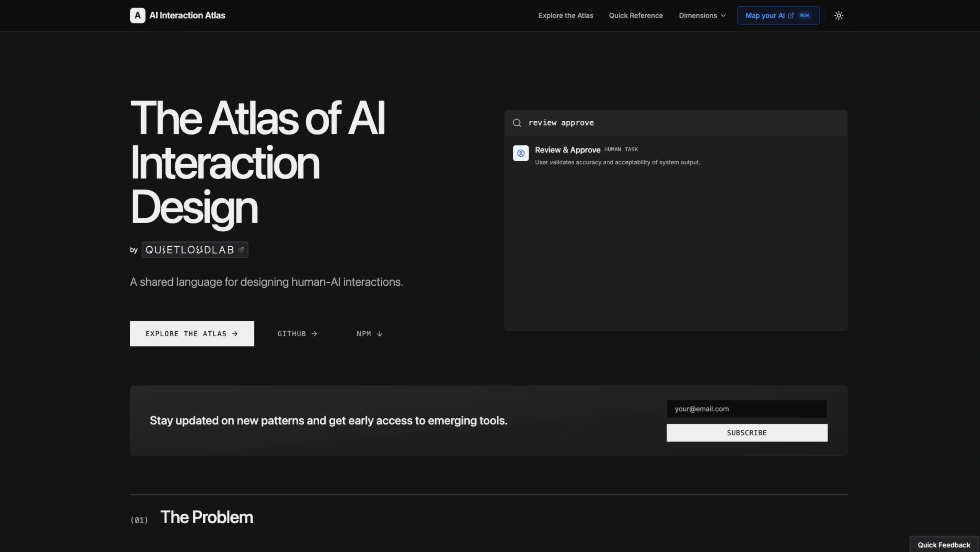This screenshot has width=980, height=552.
Task: Open the Dimensions dropdown menu
Action: tap(702, 15)
